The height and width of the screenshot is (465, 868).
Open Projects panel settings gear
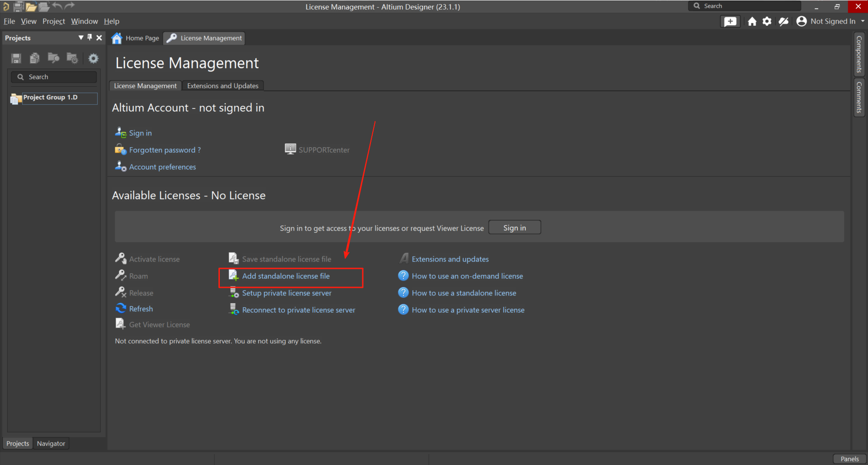pos(93,58)
